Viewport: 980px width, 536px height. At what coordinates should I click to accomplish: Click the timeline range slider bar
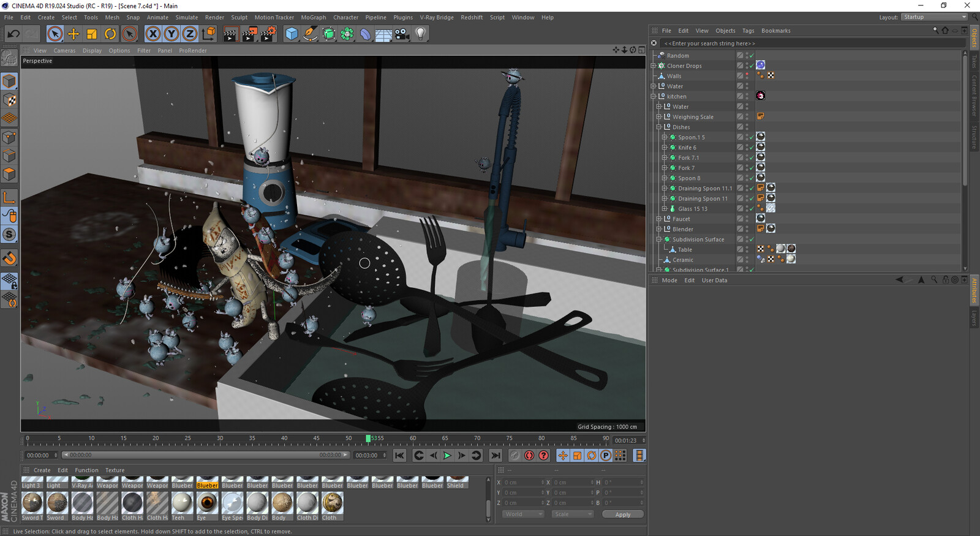pyautogui.click(x=206, y=455)
